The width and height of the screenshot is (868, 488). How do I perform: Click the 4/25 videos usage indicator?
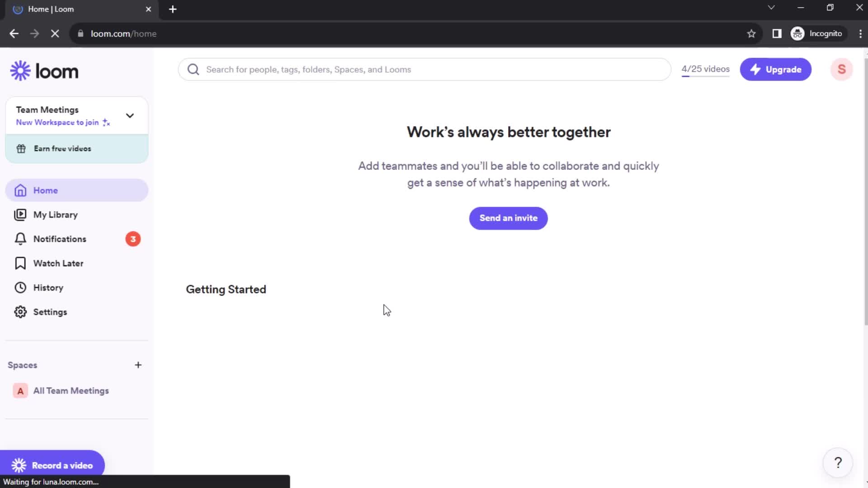pyautogui.click(x=706, y=69)
